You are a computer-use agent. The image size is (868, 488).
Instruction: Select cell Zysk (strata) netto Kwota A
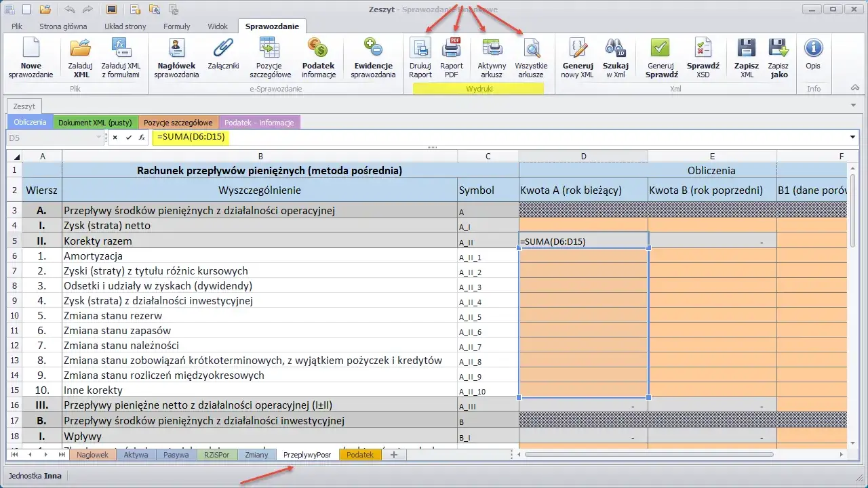583,225
